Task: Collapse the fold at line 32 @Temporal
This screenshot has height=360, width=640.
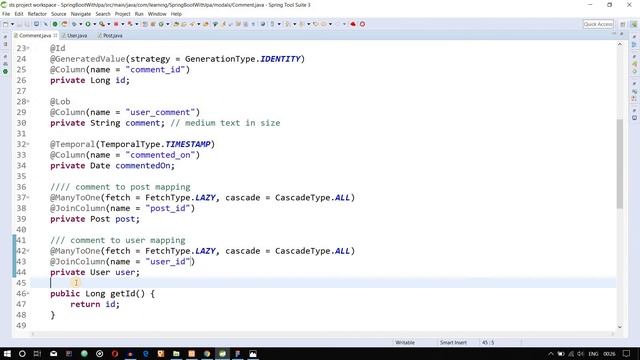Action: click(x=28, y=144)
